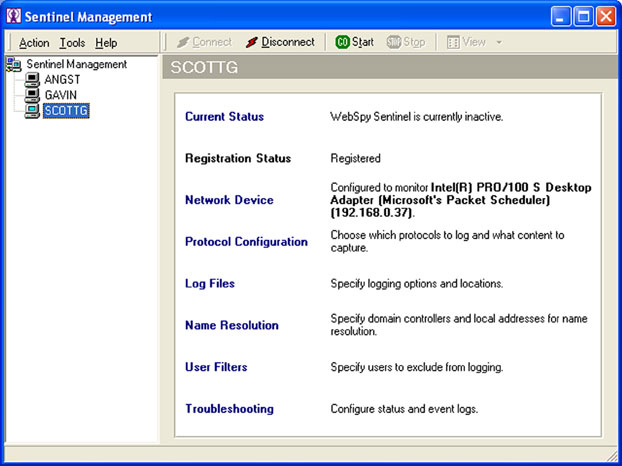Viewport: 622px width, 466px height.
Task: Maximize the Sentinel Management window
Action: coord(584,17)
